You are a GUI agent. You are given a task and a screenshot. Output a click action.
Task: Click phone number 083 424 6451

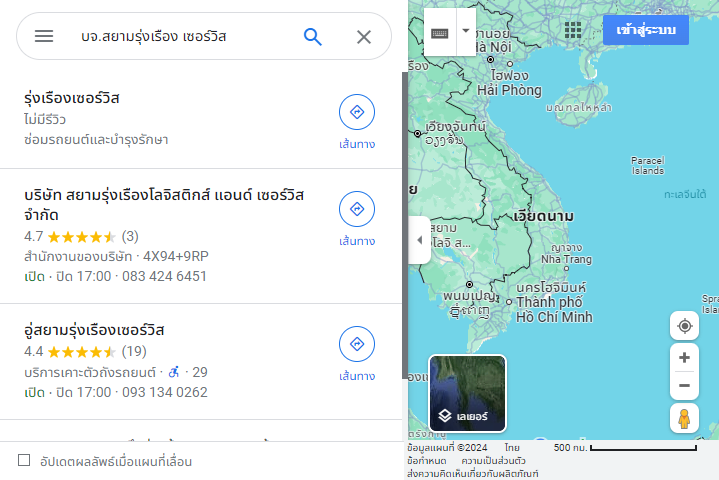tap(164, 276)
